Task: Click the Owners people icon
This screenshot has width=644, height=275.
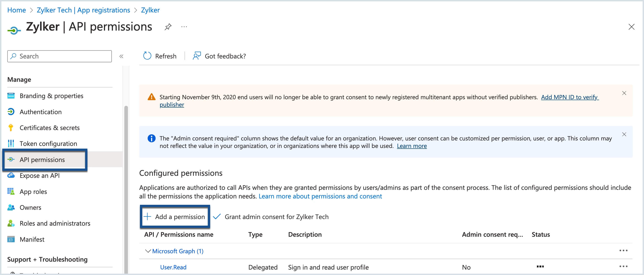Action: click(x=11, y=207)
